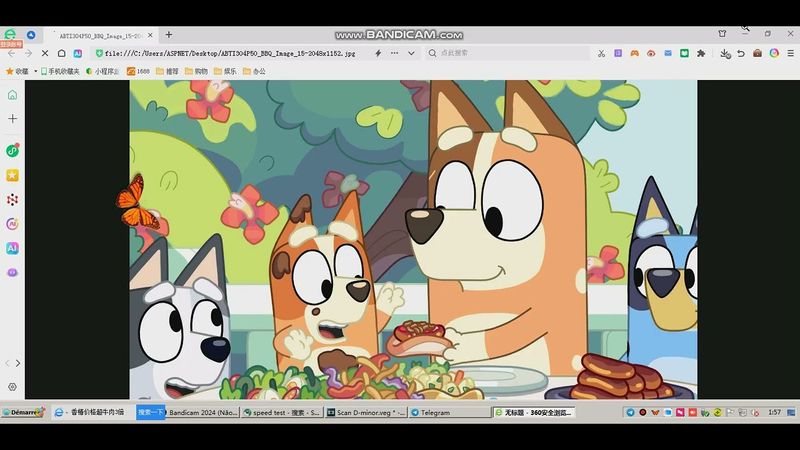The height and width of the screenshot is (450, 800).
Task: Click the home icon in left sidebar
Action: (x=12, y=95)
